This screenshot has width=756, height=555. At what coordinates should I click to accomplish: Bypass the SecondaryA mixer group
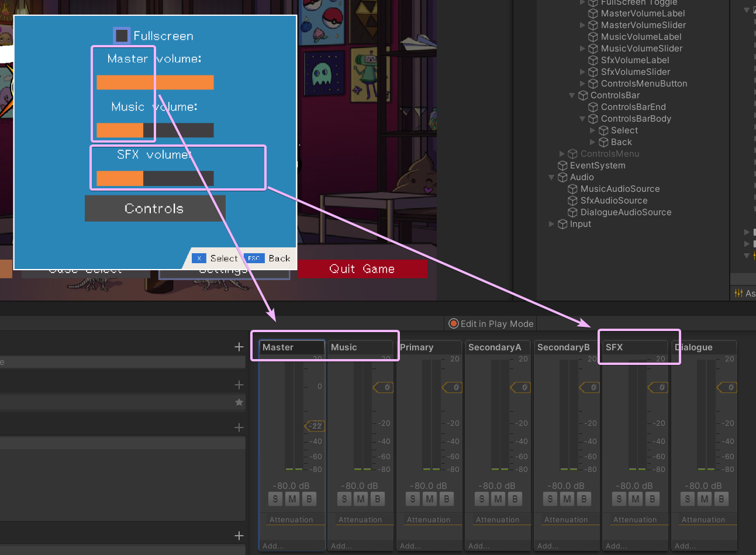(x=515, y=499)
